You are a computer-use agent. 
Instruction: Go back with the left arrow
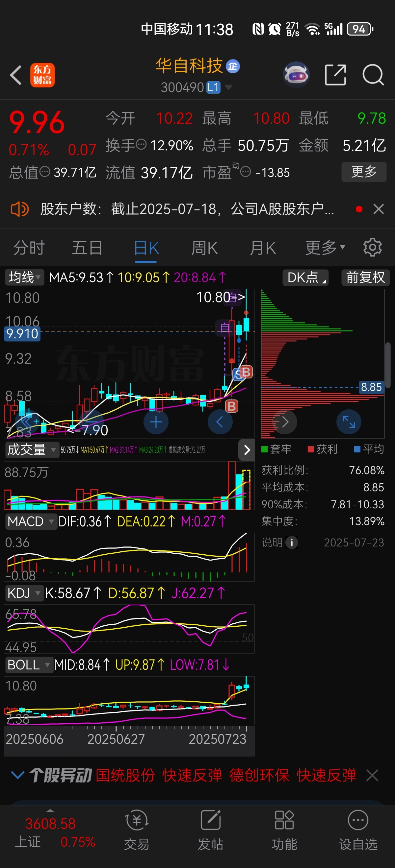(x=16, y=75)
